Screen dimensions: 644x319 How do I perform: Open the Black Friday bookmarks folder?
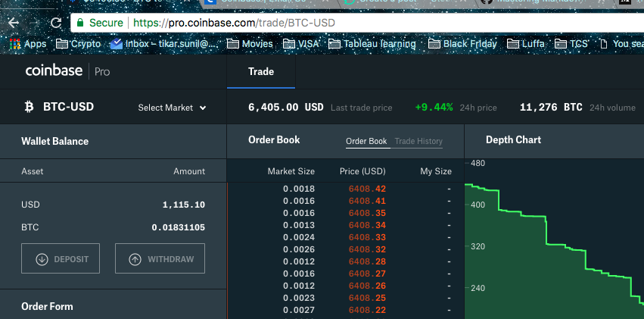point(462,44)
